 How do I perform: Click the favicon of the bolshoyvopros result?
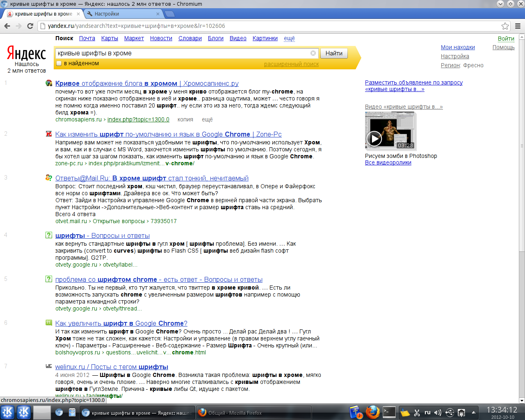(x=49, y=323)
